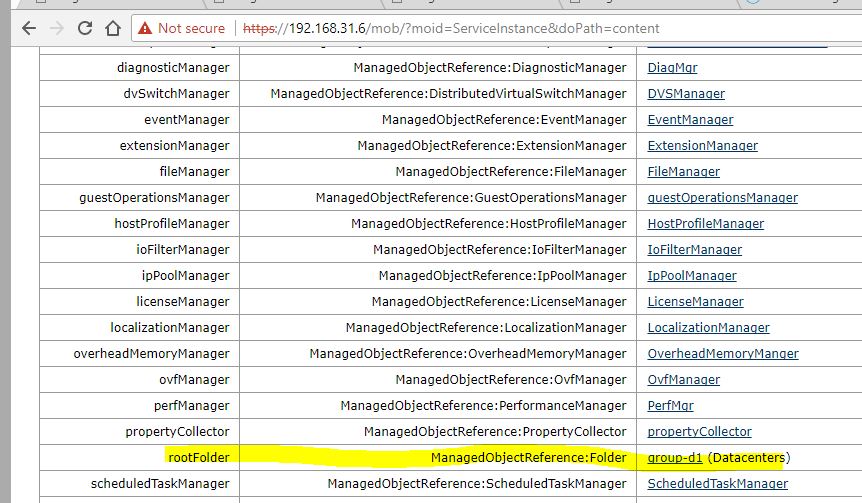Click the ManagedObjectReference:IoFilterManager type cell
The image size is (862, 503).
438,250
